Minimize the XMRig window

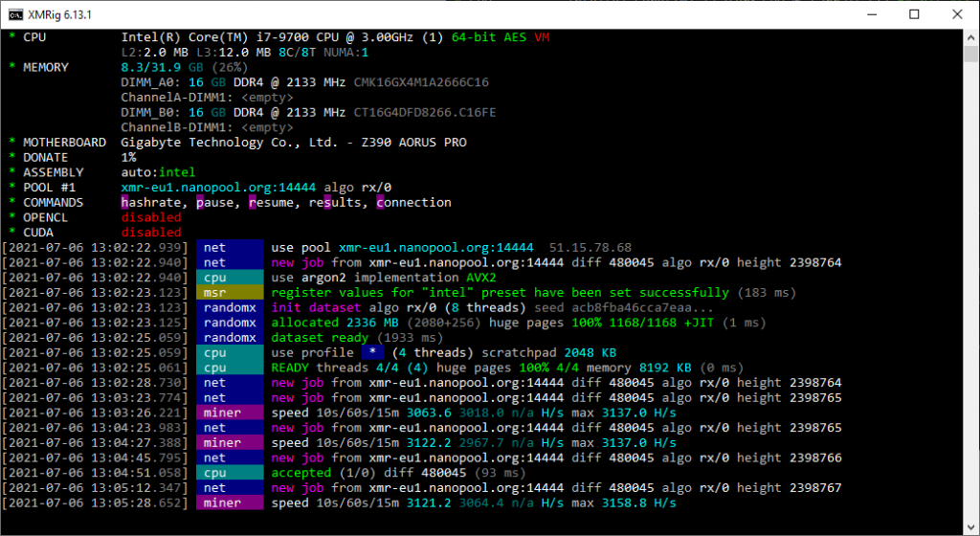click(870, 14)
